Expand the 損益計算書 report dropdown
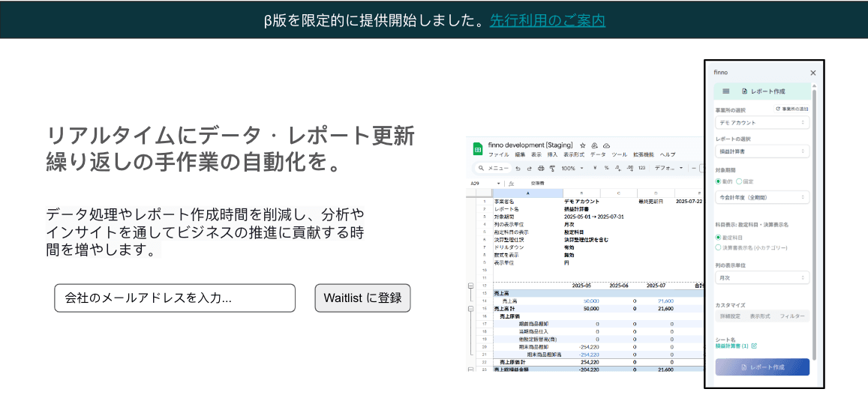This screenshot has height=401, width=868. 761,151
